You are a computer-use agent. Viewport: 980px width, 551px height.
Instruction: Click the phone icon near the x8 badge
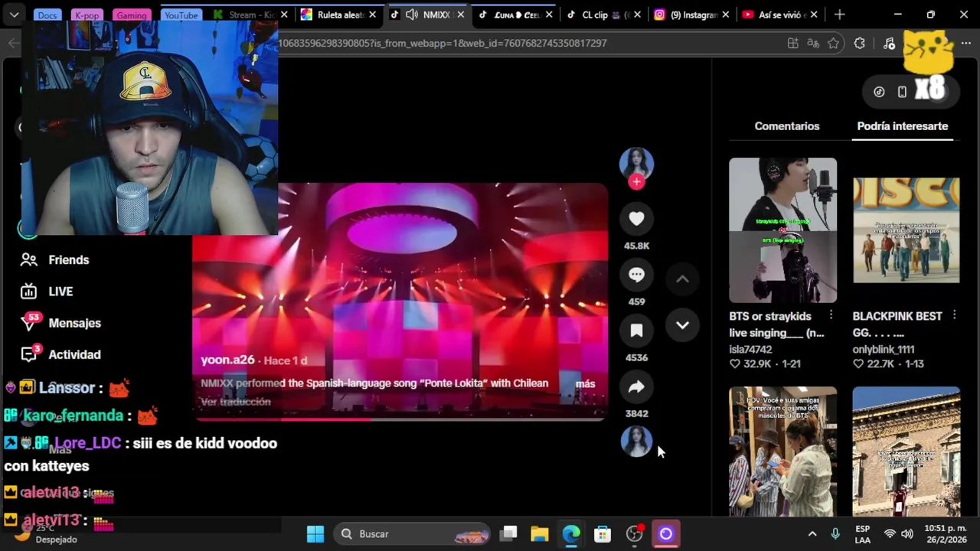902,92
